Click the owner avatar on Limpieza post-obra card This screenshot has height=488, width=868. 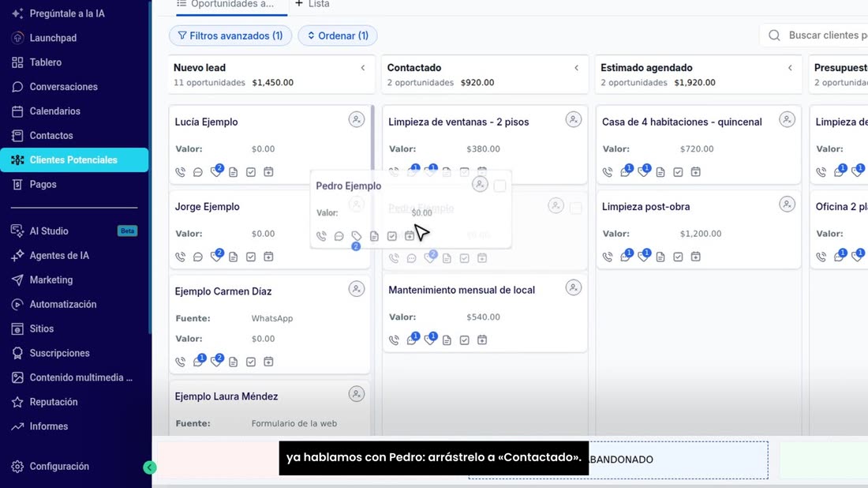point(788,205)
